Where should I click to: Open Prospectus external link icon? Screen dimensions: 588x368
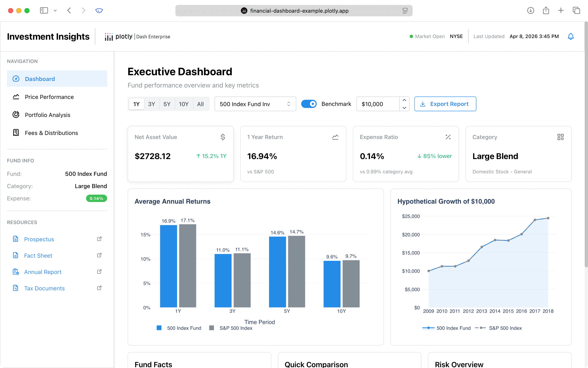pyautogui.click(x=99, y=239)
